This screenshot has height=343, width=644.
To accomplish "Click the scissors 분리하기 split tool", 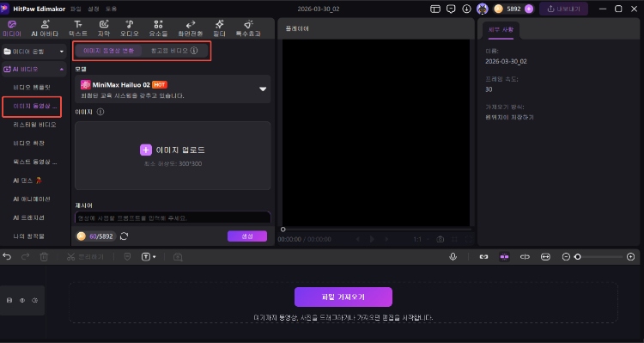I will (85, 257).
